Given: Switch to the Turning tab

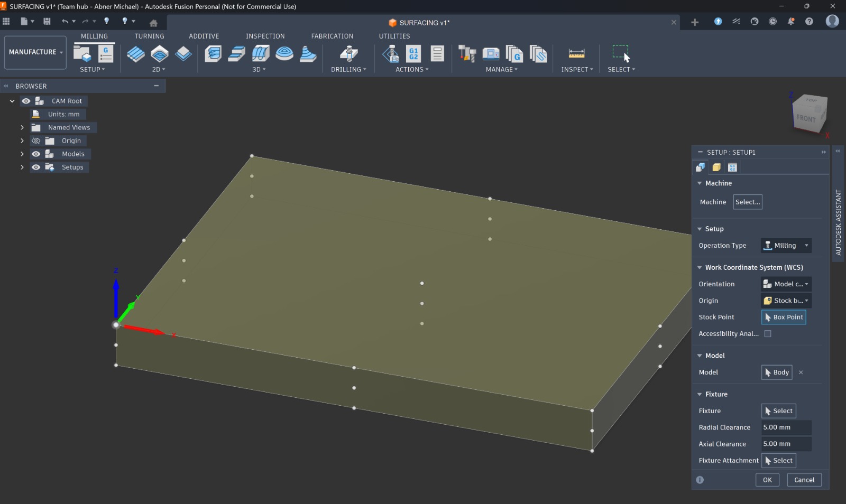Looking at the screenshot, I should tap(149, 36).
